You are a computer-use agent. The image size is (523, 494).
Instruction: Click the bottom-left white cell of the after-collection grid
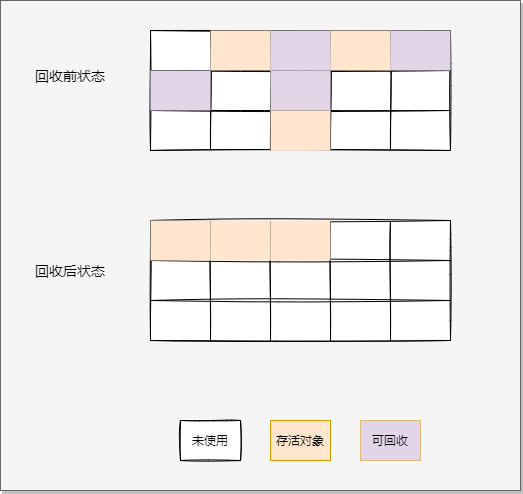point(180,321)
